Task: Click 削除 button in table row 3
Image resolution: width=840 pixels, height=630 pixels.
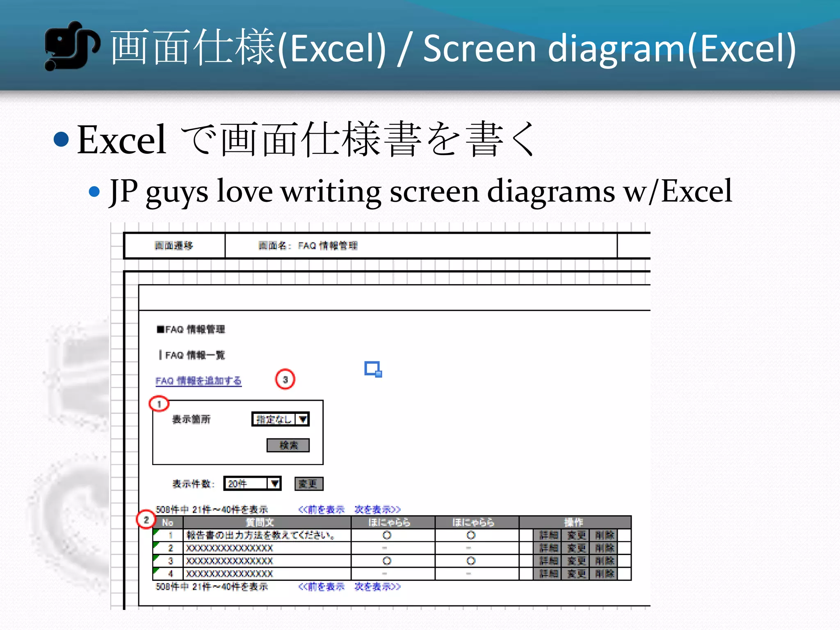Action: pos(604,561)
